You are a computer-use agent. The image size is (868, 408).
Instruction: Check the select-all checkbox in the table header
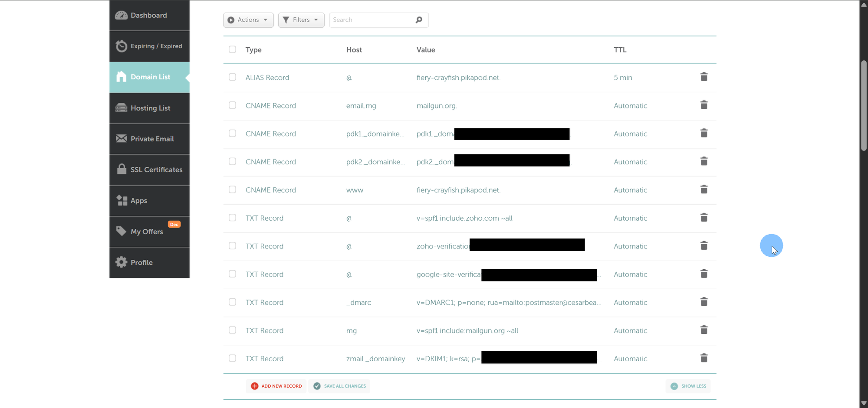[232, 49]
